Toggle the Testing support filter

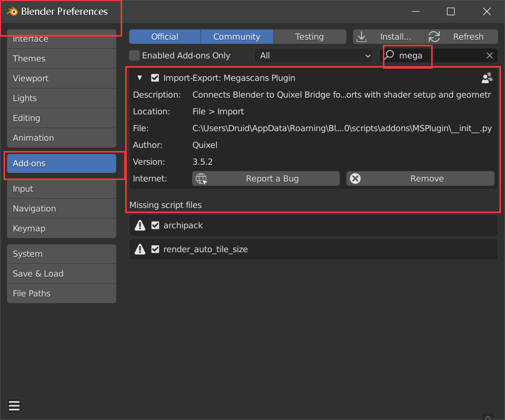pyautogui.click(x=310, y=37)
